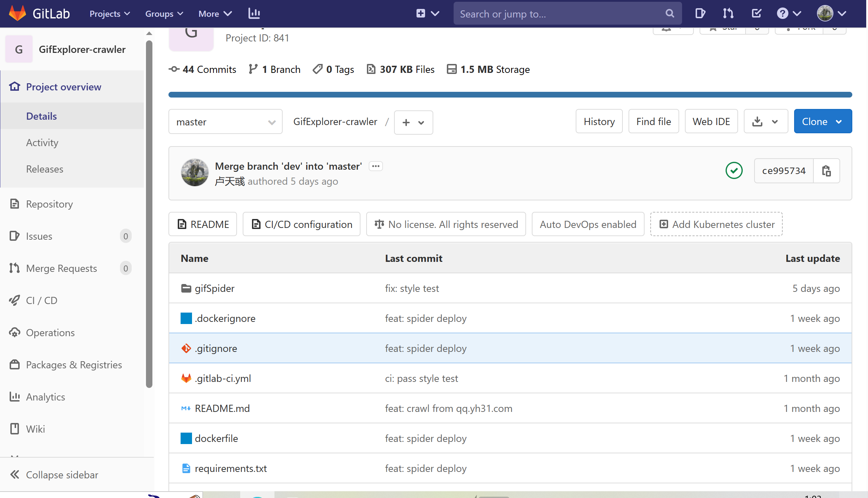Screen dimensions: 868x498
Task: Open the README.md file
Action: pyautogui.click(x=222, y=408)
